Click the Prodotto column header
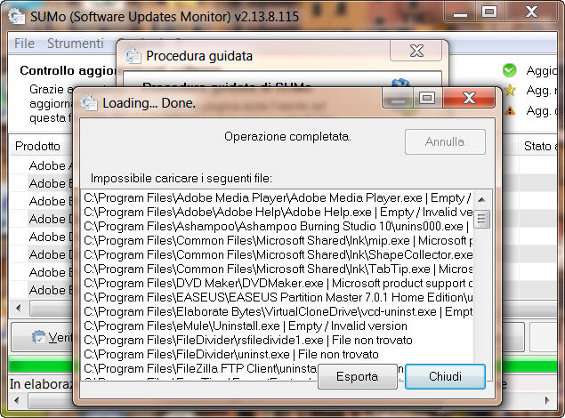This screenshot has height=418, width=565. click(38, 146)
